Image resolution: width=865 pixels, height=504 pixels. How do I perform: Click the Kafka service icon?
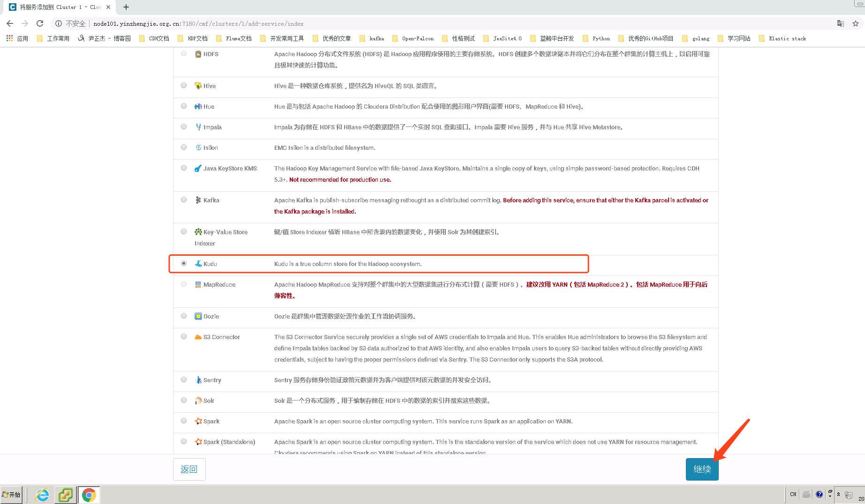coord(198,200)
